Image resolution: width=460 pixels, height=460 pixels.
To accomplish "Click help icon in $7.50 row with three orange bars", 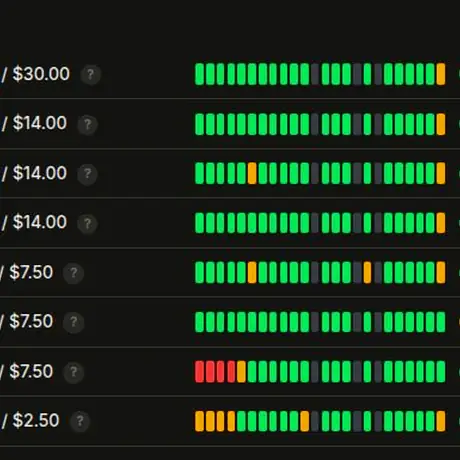I will pyautogui.click(x=74, y=273).
